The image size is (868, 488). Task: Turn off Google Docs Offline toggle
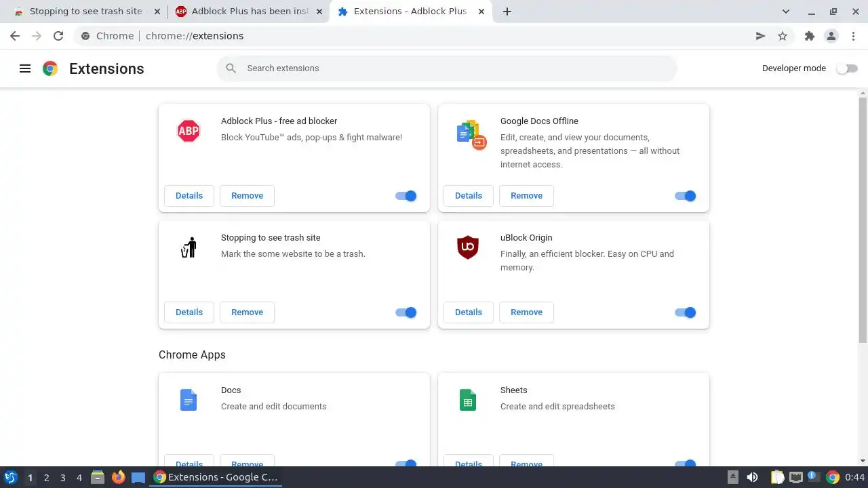[x=686, y=196]
